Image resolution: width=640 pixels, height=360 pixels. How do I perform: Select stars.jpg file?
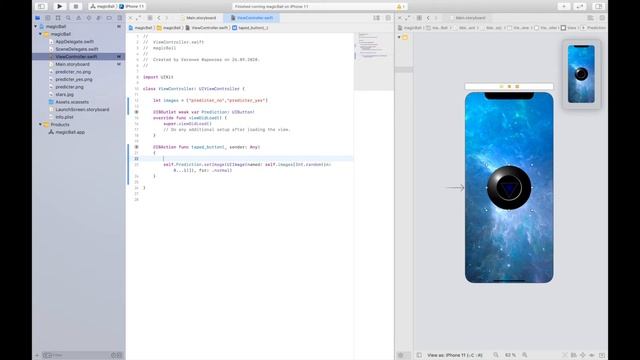coord(64,94)
